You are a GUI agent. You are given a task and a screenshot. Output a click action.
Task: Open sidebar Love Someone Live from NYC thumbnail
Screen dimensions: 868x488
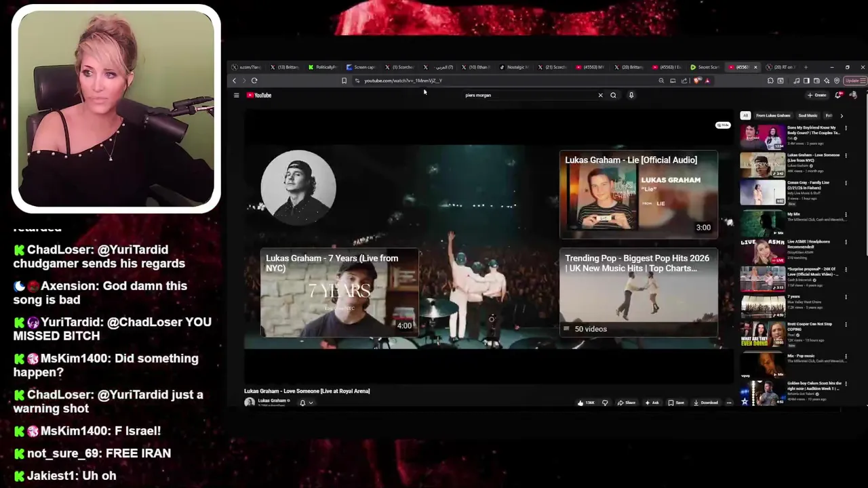click(763, 164)
